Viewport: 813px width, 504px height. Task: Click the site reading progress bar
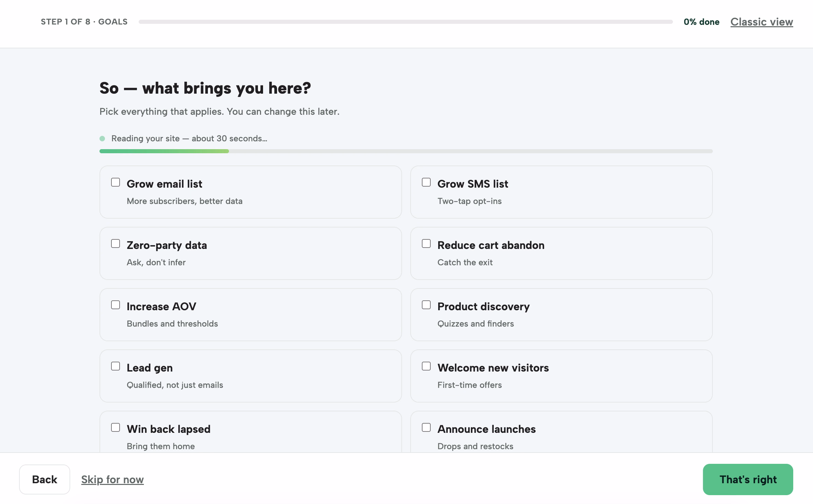406,151
